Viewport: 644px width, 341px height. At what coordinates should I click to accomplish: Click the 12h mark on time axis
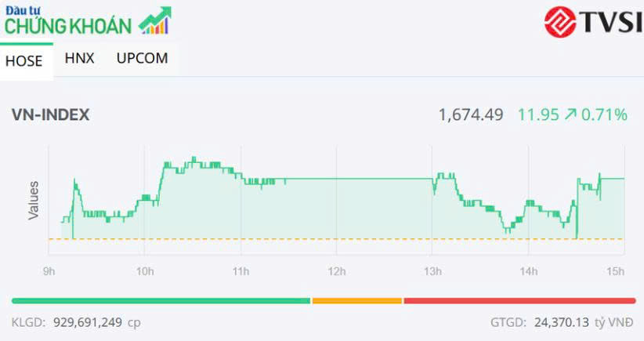[336, 271]
